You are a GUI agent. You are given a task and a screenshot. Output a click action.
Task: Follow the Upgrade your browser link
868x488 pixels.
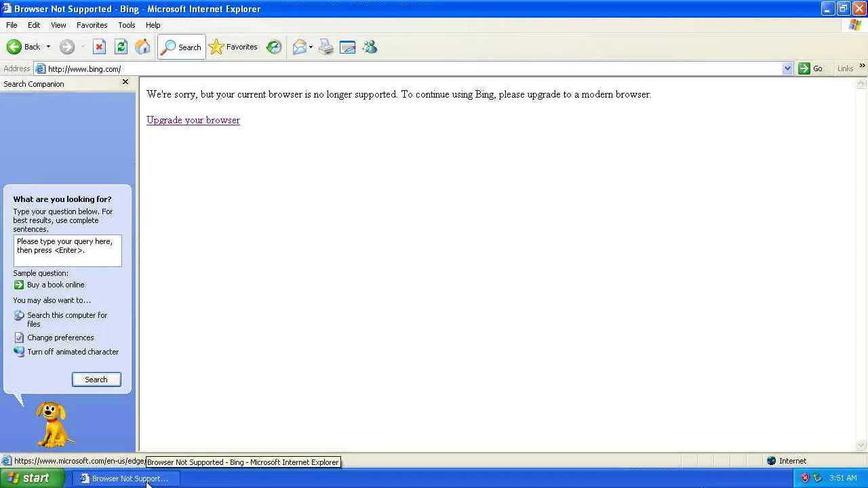tap(193, 120)
